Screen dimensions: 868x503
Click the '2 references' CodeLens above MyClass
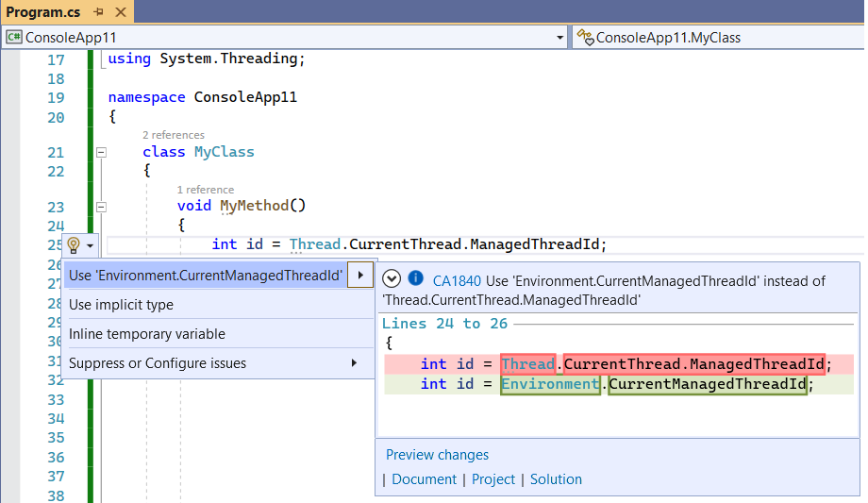click(174, 135)
